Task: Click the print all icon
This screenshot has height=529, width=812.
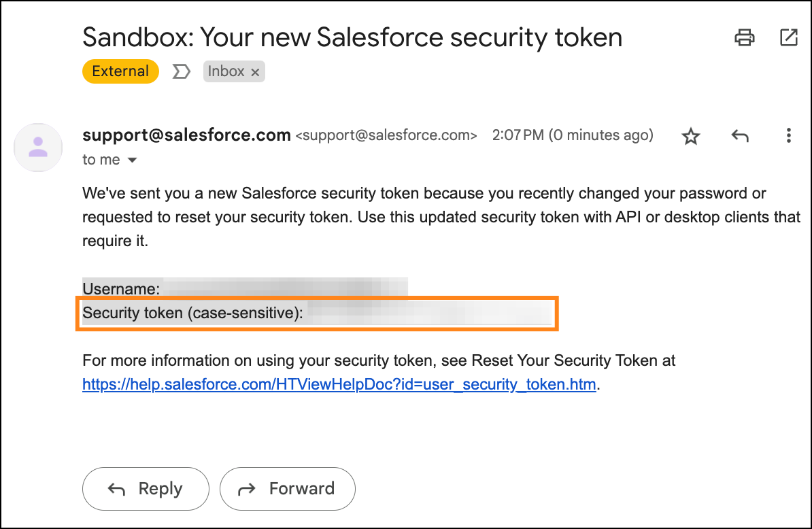Action: (745, 37)
